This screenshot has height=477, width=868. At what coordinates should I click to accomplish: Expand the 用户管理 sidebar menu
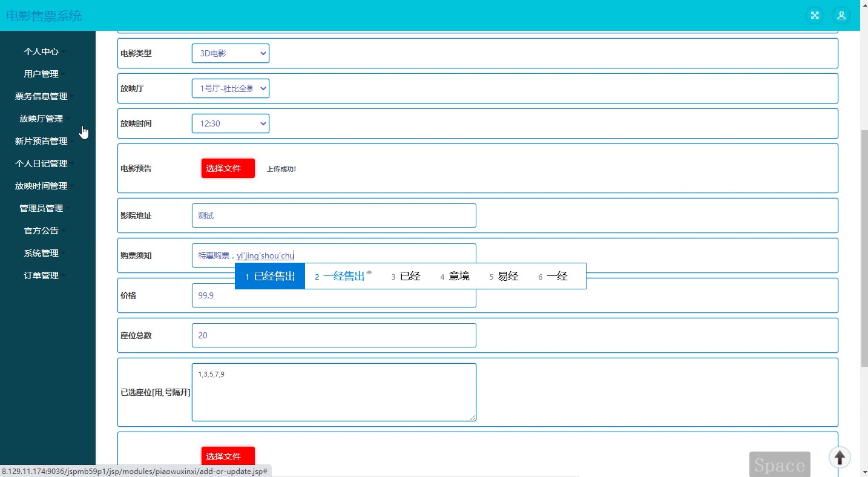[x=45, y=74]
